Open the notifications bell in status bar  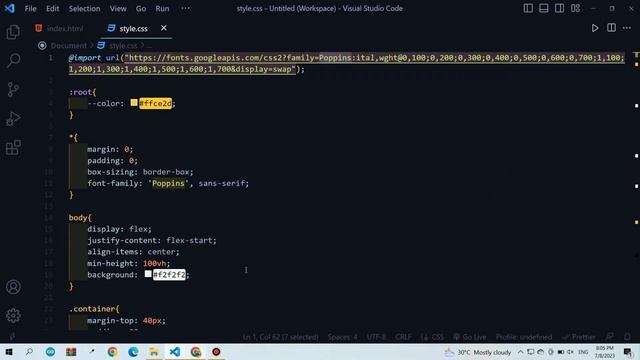(627, 337)
